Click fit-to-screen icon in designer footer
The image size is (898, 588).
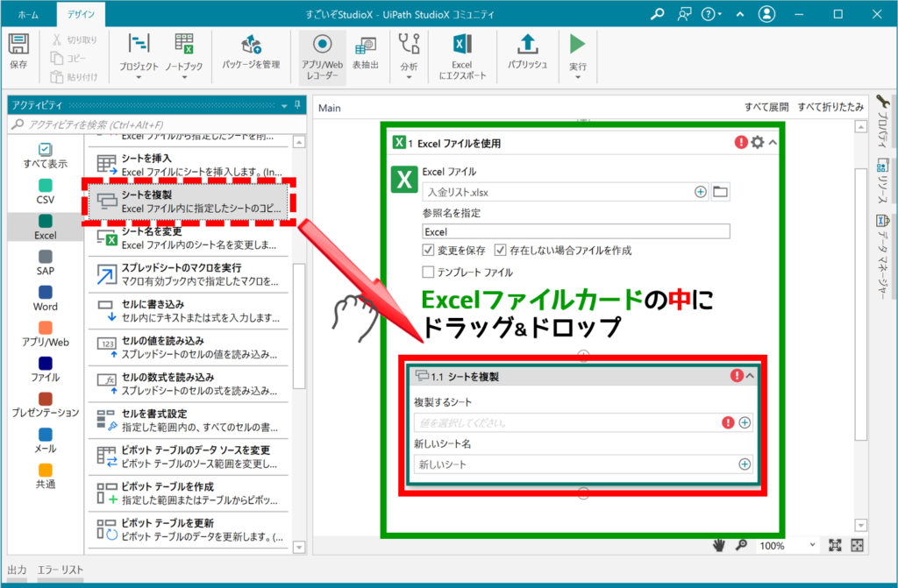tap(835, 545)
